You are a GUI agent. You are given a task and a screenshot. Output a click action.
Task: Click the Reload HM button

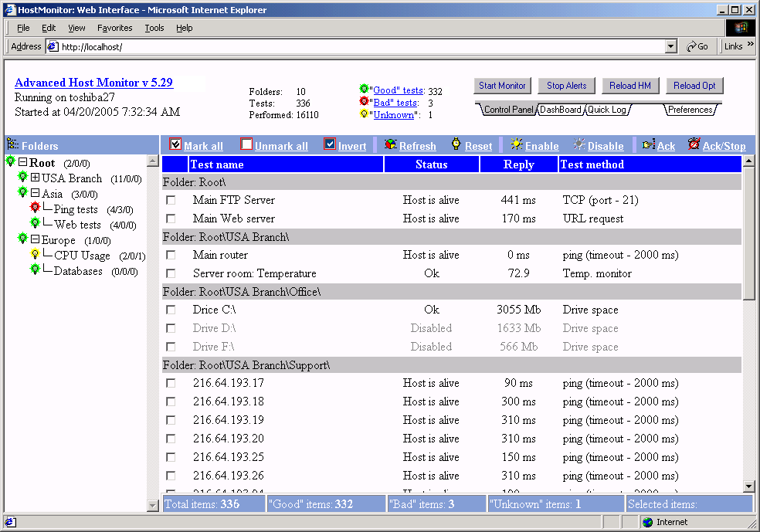click(630, 86)
